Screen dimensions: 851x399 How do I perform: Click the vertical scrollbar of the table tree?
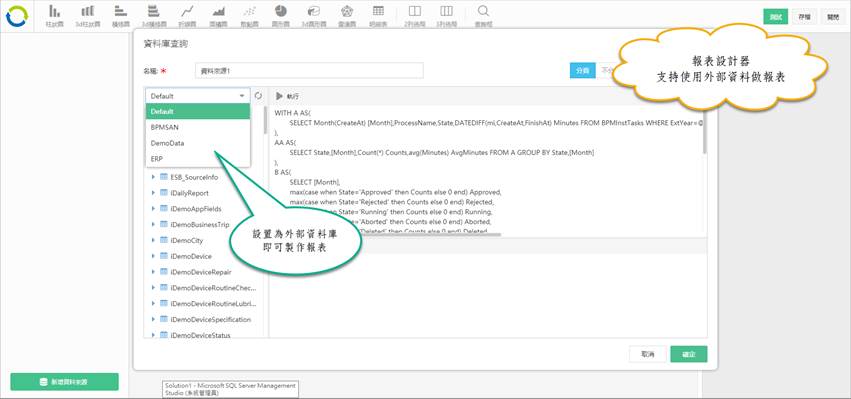[x=265, y=121]
